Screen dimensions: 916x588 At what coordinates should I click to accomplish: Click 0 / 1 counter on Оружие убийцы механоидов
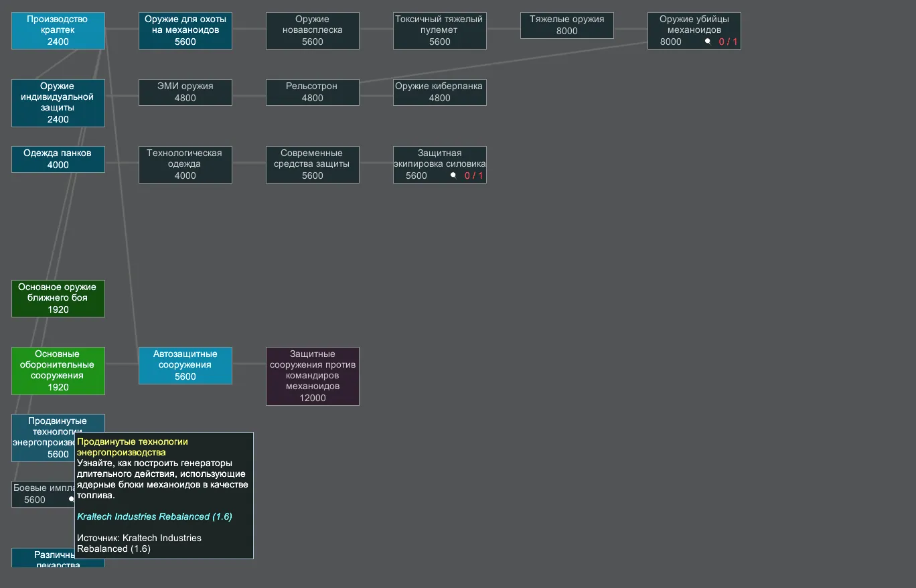pyautogui.click(x=728, y=42)
